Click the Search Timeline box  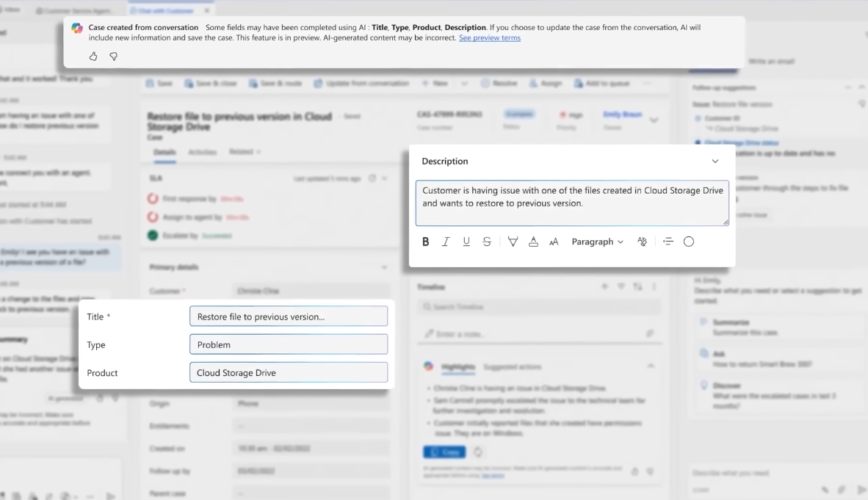point(540,307)
